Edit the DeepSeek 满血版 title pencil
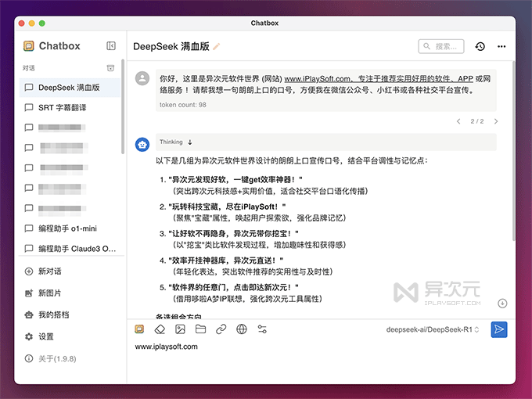Image resolution: width=532 pixels, height=399 pixels. point(217,46)
